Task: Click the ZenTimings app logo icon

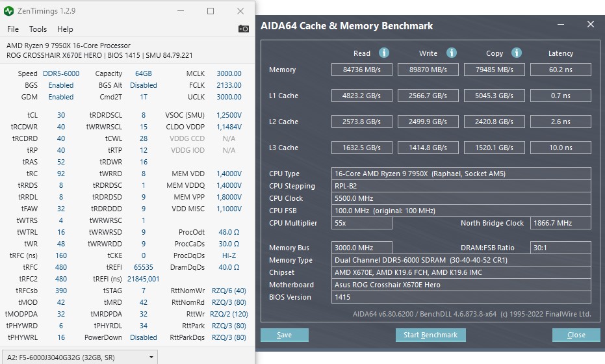Action: (8, 11)
